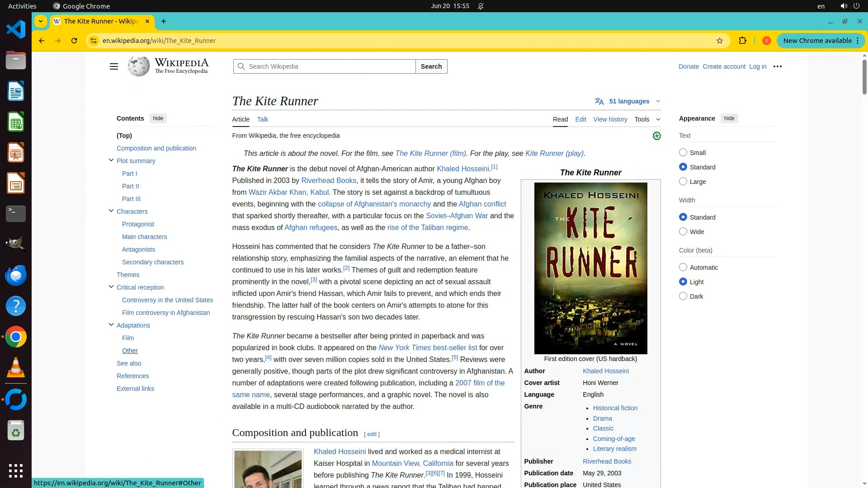Expand the Tools dropdown menu
This screenshot has width=868, height=488.
[x=647, y=119]
